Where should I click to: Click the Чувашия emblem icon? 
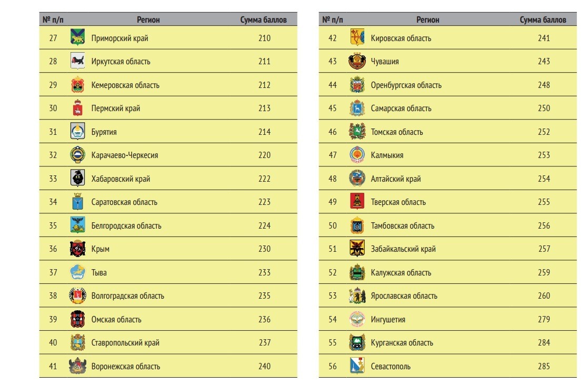click(357, 61)
